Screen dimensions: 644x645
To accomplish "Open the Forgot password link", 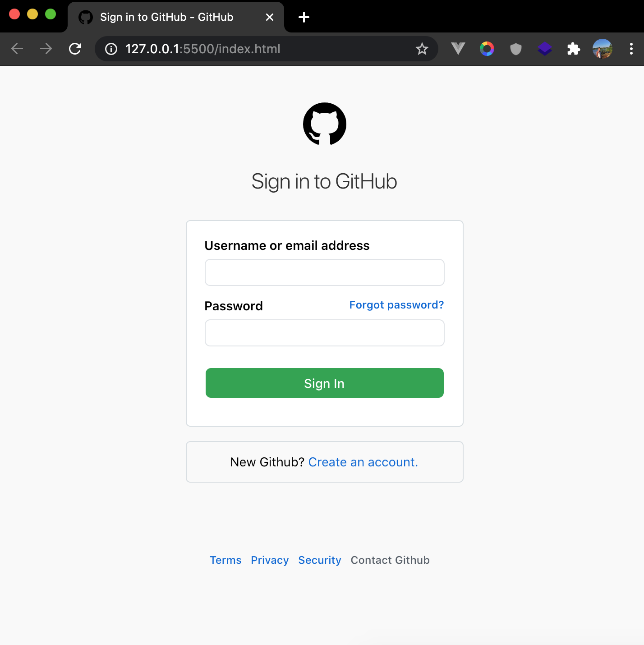I will tap(396, 305).
